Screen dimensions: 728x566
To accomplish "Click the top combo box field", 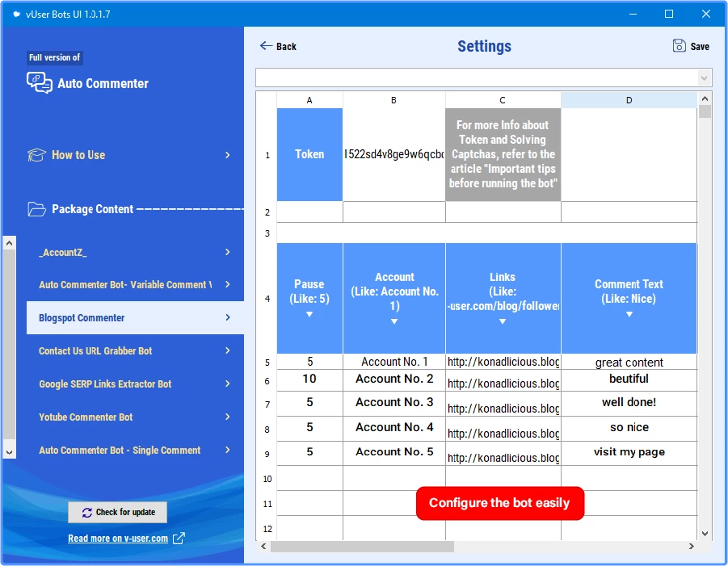I will coord(484,78).
